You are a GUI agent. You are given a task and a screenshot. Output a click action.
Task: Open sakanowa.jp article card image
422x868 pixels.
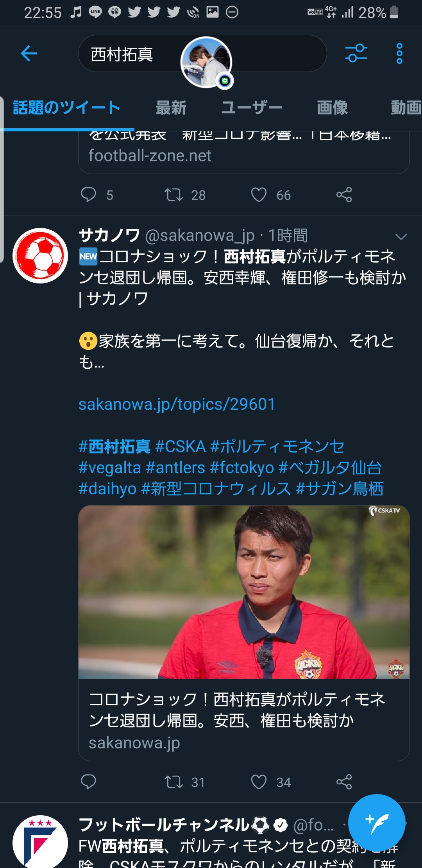[x=244, y=592]
